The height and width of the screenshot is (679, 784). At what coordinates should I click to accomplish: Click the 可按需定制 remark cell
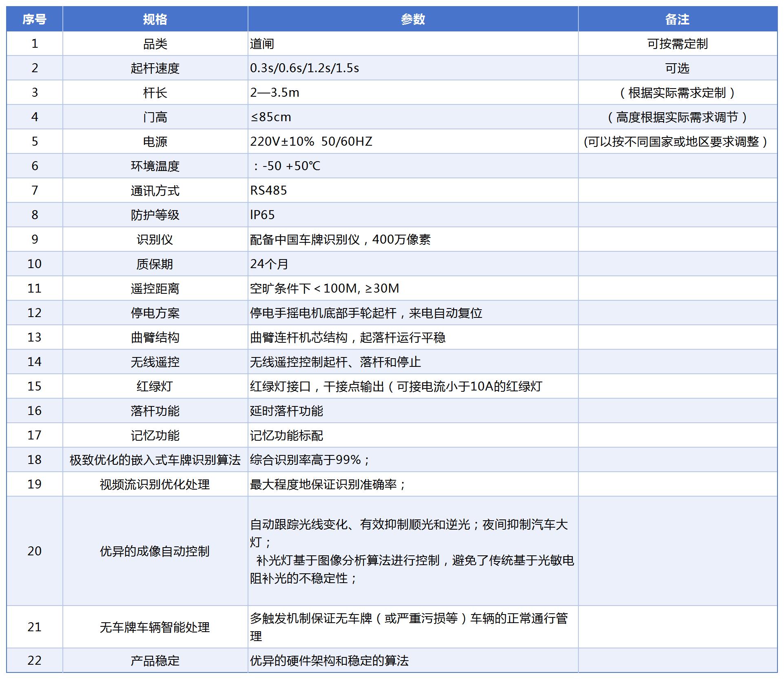click(677, 44)
